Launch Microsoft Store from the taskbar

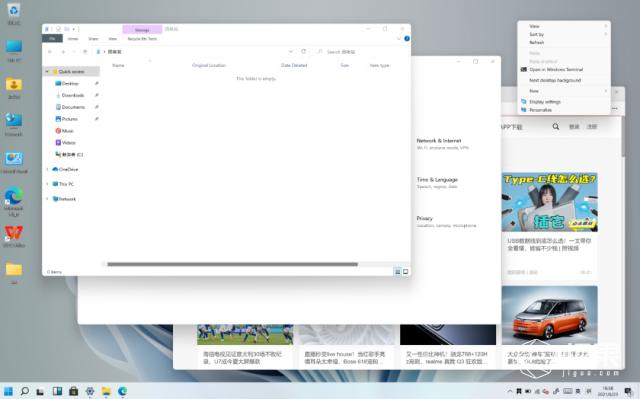point(73,391)
